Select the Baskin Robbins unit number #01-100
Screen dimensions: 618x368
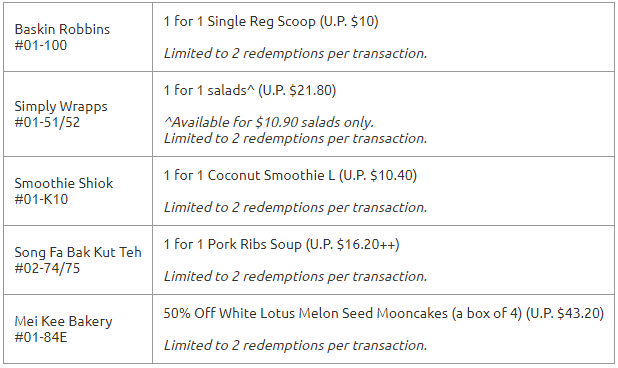41,45
